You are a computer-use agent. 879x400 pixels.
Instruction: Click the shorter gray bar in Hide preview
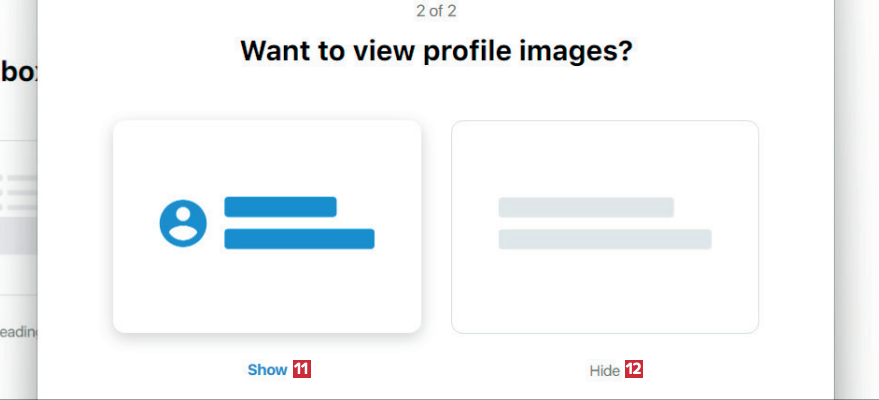[586, 207]
